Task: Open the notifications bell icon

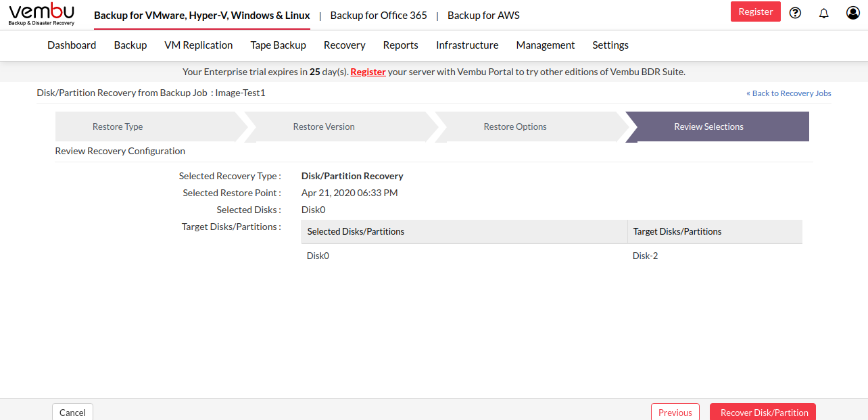Action: point(823,13)
